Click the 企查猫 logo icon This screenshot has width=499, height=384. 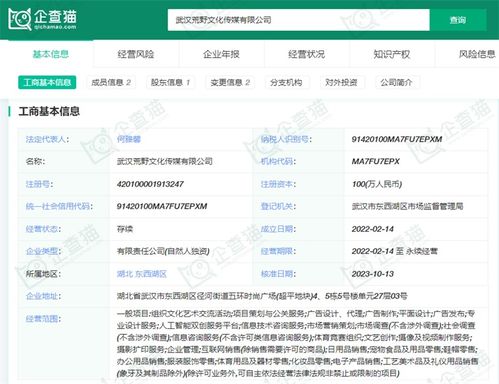click(43, 19)
